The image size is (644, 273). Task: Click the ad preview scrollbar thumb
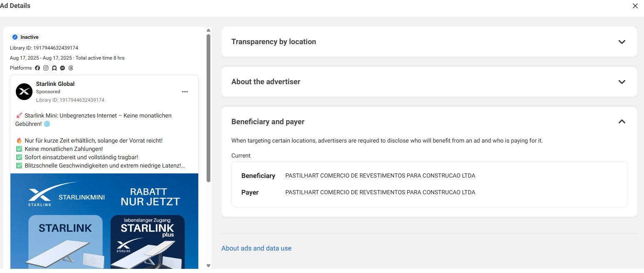(x=208, y=108)
